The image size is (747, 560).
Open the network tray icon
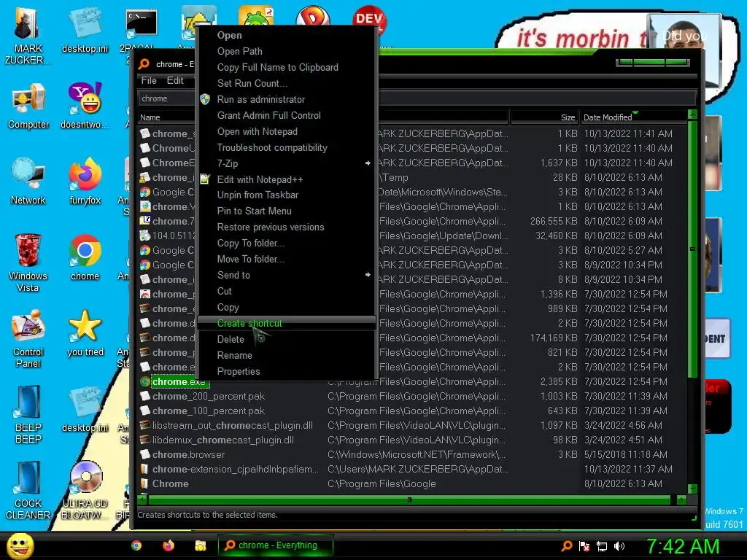pos(602,546)
